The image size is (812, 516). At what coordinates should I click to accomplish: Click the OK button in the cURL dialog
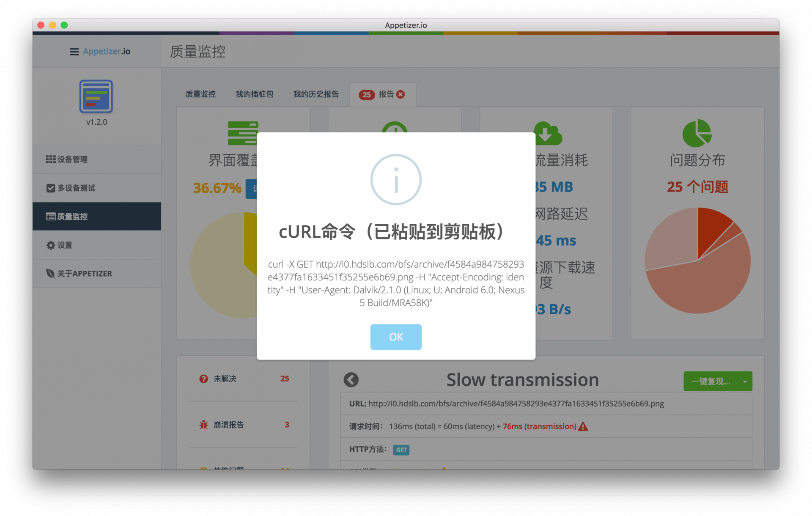pos(395,337)
